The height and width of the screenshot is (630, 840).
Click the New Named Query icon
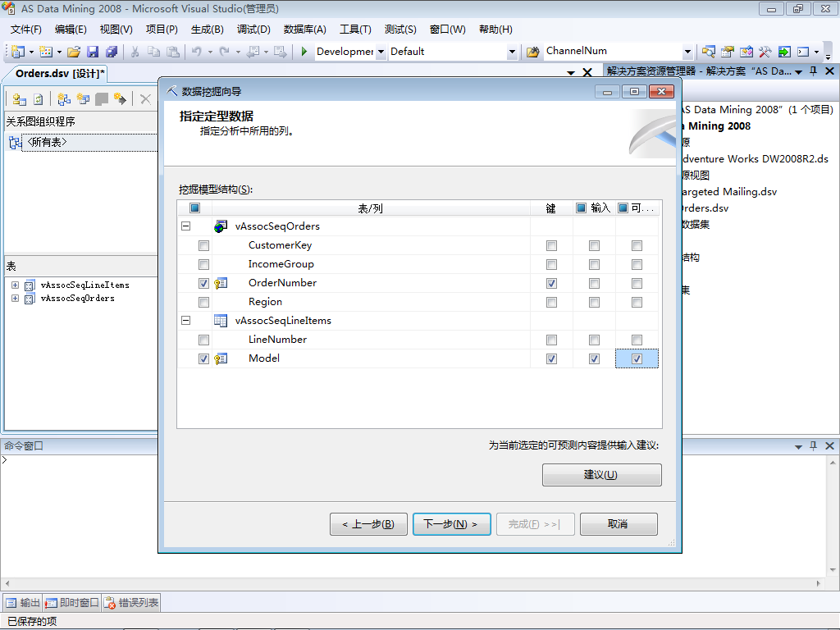pos(83,99)
